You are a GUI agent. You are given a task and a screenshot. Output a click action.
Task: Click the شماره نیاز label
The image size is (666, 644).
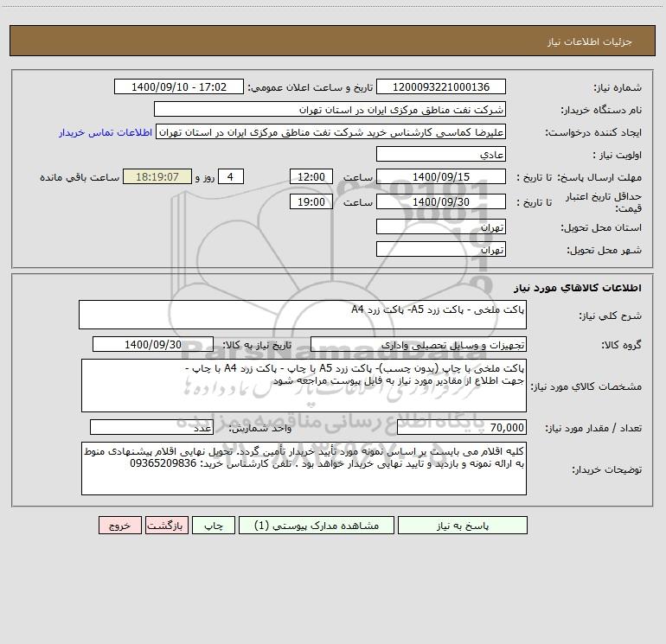tap(618, 88)
